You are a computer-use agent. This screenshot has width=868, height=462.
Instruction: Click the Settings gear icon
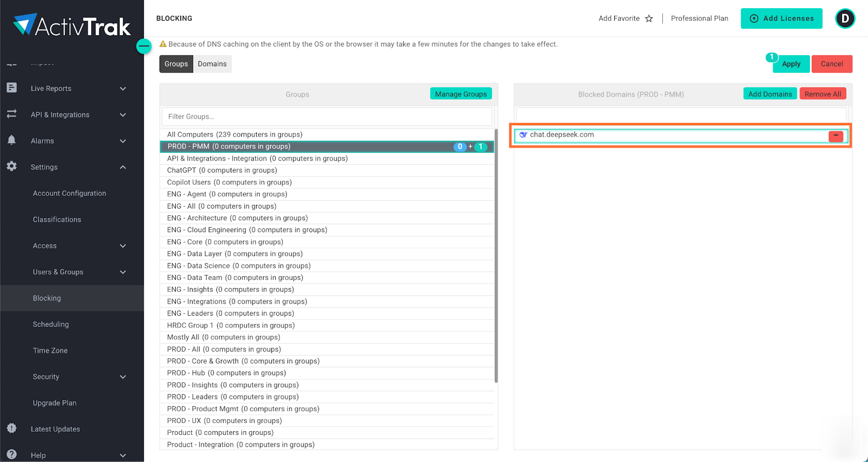tap(11, 166)
